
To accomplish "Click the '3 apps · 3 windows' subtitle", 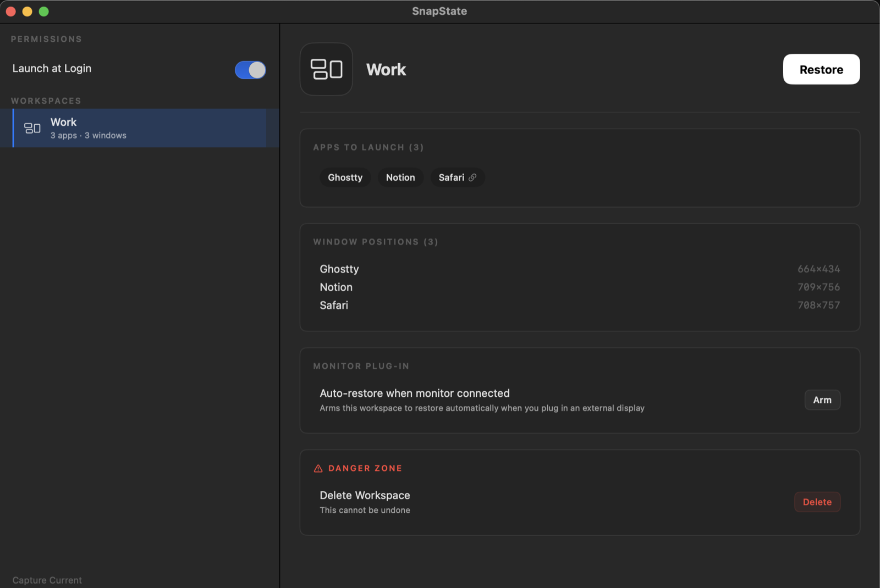I will pos(89,136).
